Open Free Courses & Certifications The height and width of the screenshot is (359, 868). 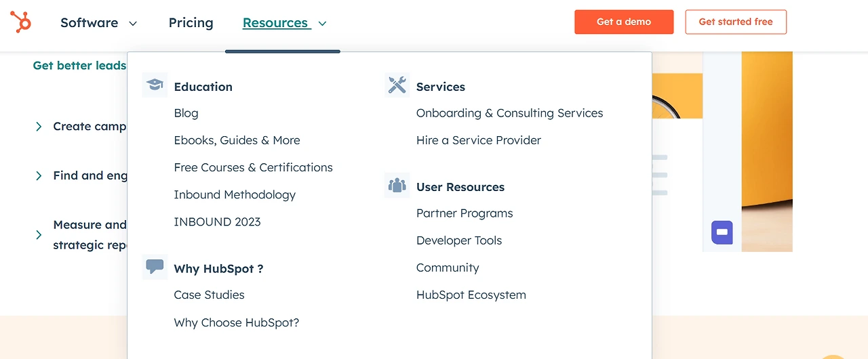click(253, 167)
